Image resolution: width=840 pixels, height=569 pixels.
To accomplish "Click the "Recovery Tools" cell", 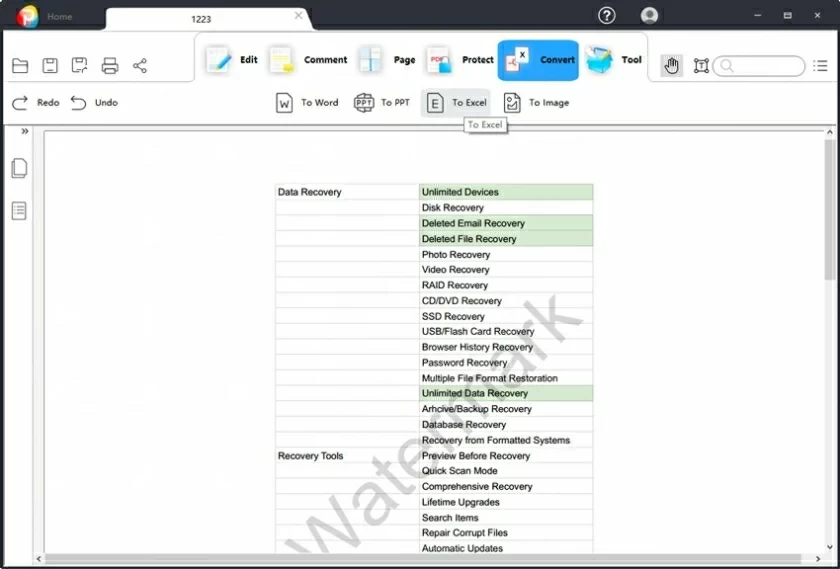I will (347, 455).
